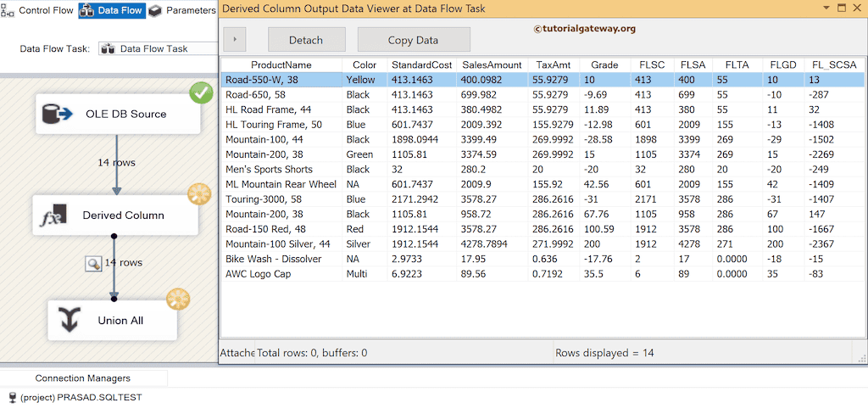Click the Copy Data button
The image size is (868, 414).
413,40
